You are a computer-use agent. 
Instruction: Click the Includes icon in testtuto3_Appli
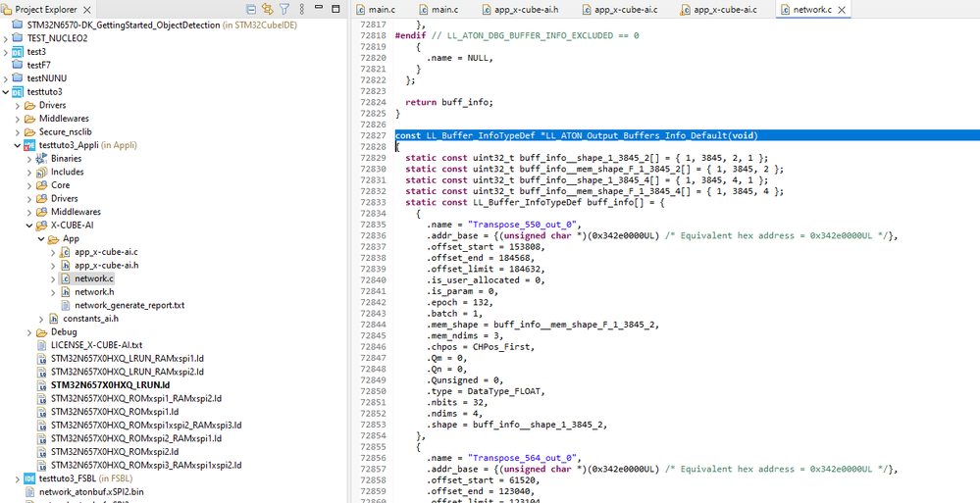click(x=41, y=172)
